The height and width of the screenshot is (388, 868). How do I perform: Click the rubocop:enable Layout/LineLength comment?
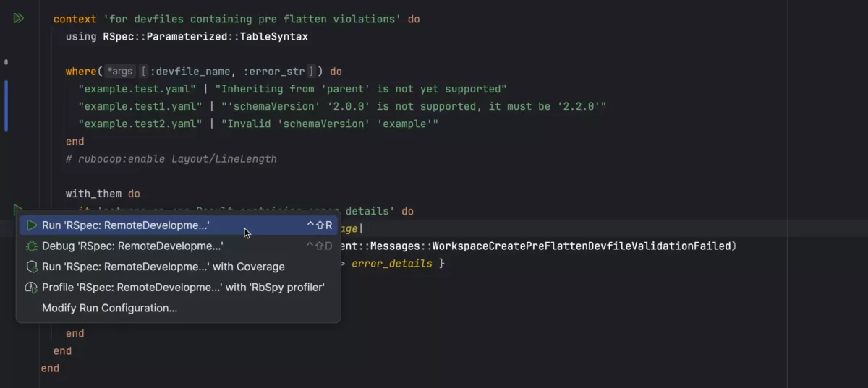[171, 158]
